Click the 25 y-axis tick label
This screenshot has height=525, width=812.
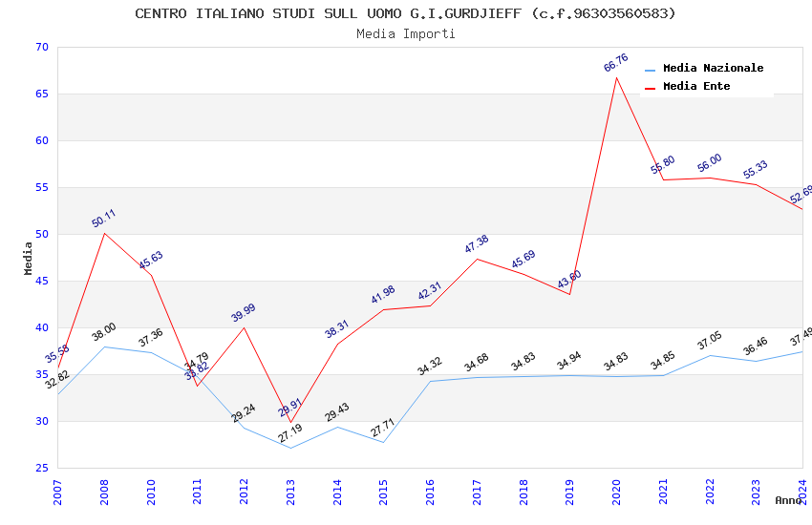(42, 468)
